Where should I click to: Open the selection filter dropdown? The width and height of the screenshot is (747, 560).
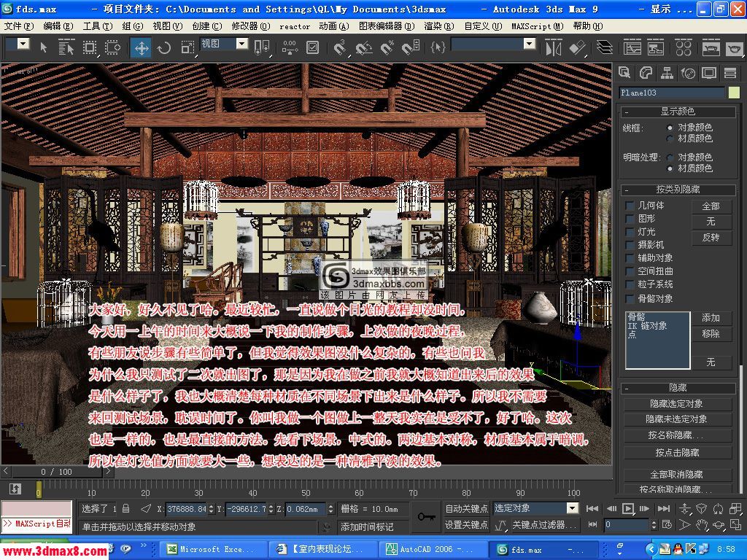[x=23, y=44]
